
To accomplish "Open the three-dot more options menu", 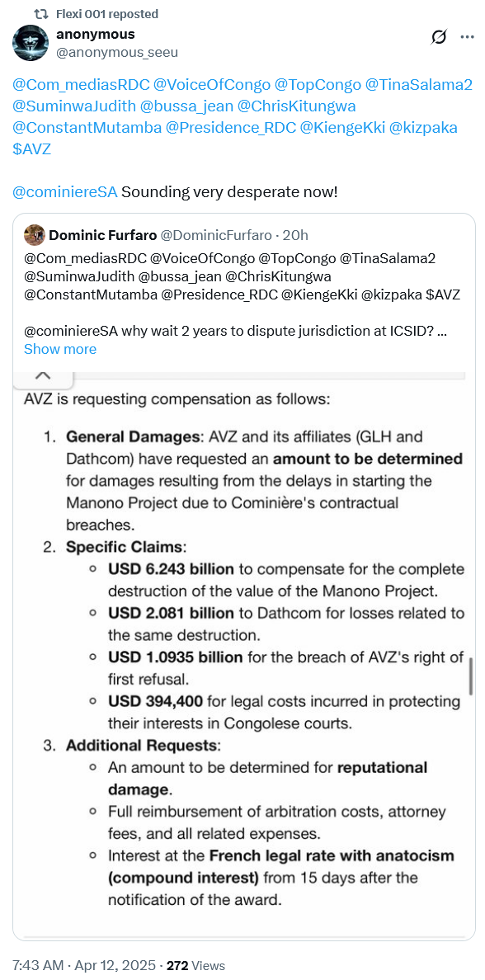I will pos(468,37).
